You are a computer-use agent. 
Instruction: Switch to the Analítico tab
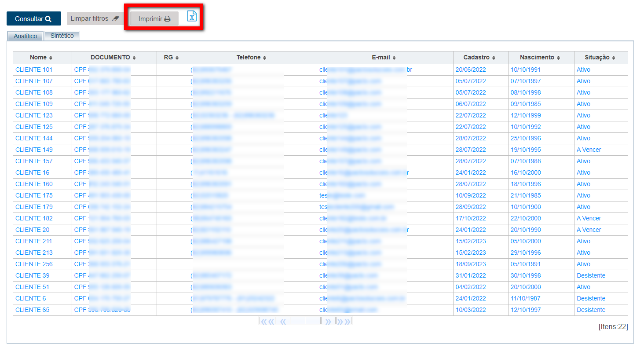point(25,36)
